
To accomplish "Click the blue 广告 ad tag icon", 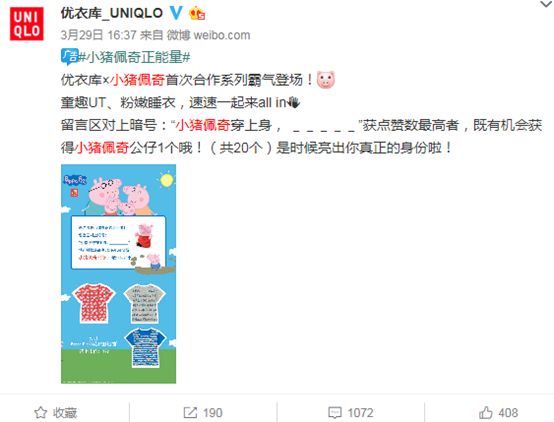I will pyautogui.click(x=69, y=57).
